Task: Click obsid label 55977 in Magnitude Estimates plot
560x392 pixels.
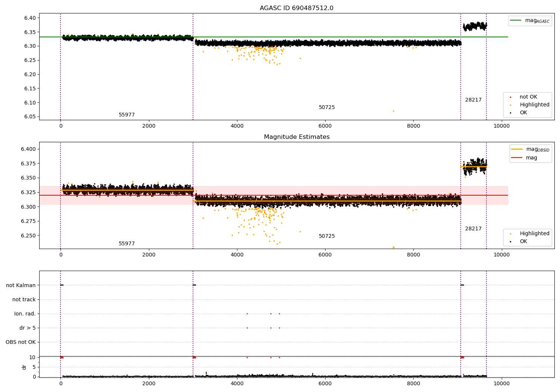Action: (127, 244)
